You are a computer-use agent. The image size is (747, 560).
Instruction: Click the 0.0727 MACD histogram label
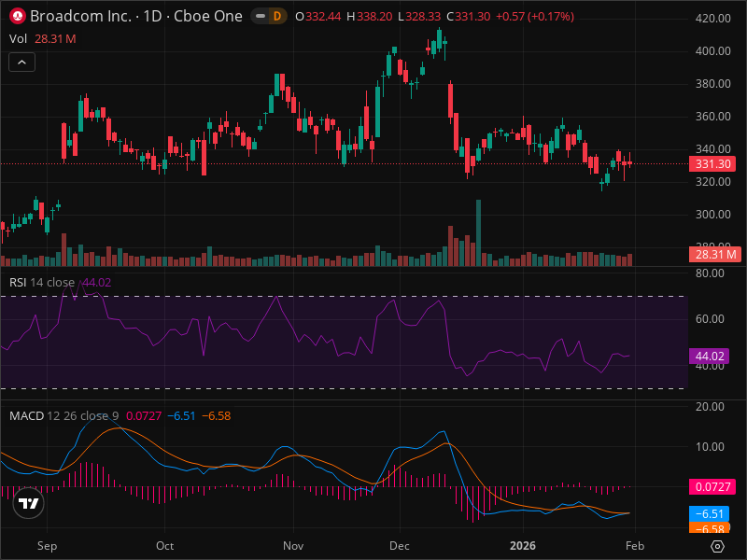[x=712, y=486]
